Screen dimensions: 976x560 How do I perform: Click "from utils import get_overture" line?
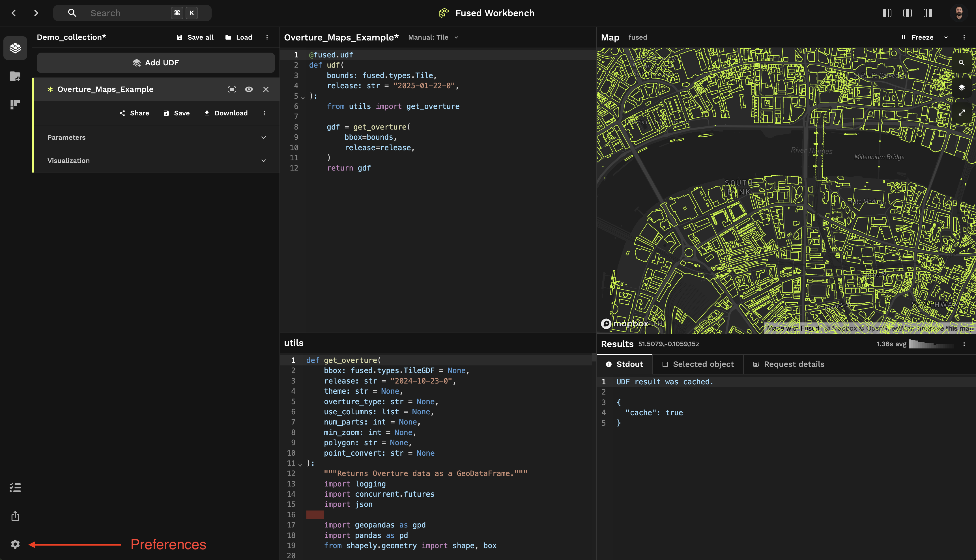pyautogui.click(x=393, y=107)
